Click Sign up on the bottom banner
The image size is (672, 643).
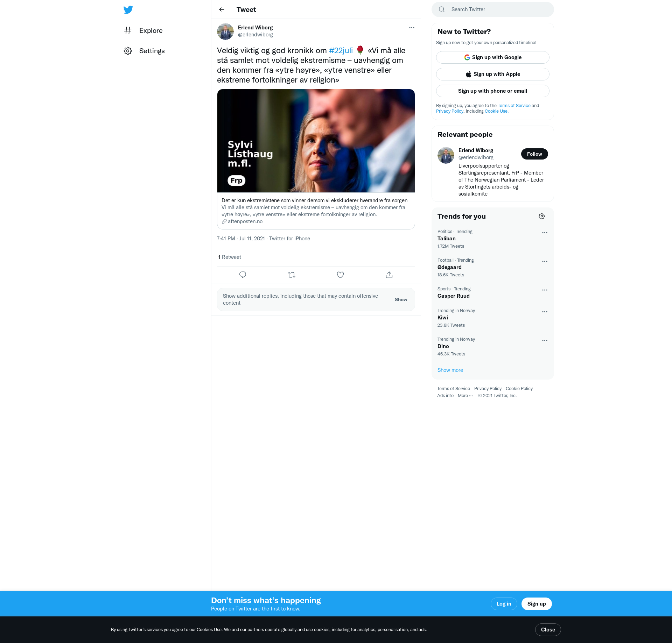point(537,604)
